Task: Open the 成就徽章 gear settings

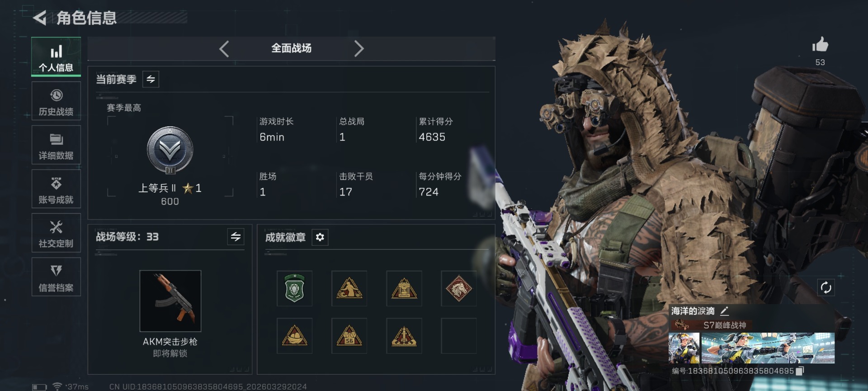Action: point(320,237)
